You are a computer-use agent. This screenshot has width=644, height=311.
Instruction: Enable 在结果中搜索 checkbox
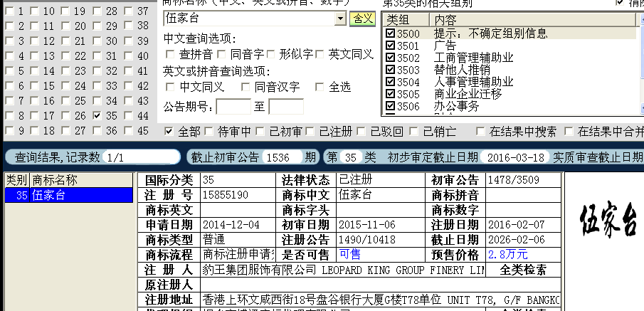tap(480, 132)
